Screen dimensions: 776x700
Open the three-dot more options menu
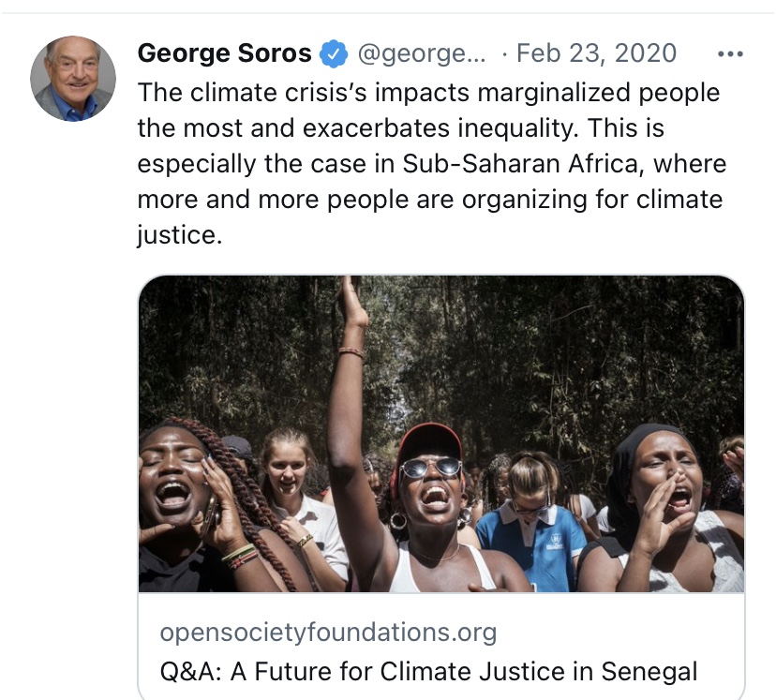pyautogui.click(x=729, y=53)
